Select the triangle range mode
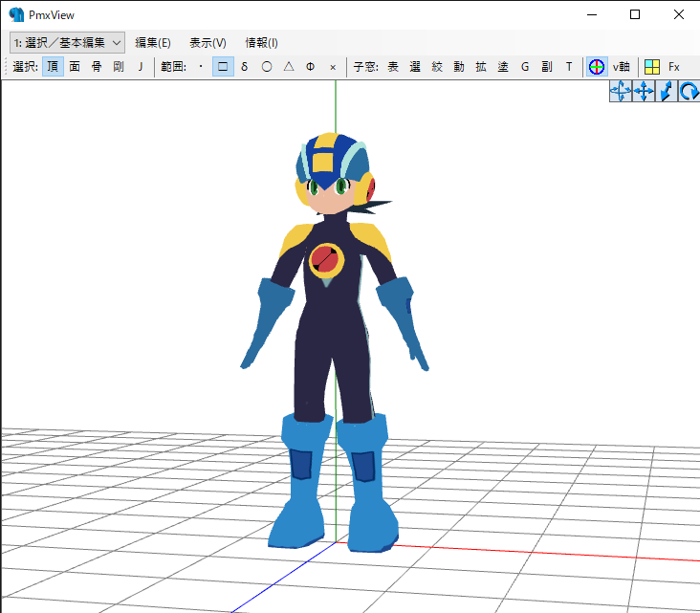 click(x=289, y=67)
